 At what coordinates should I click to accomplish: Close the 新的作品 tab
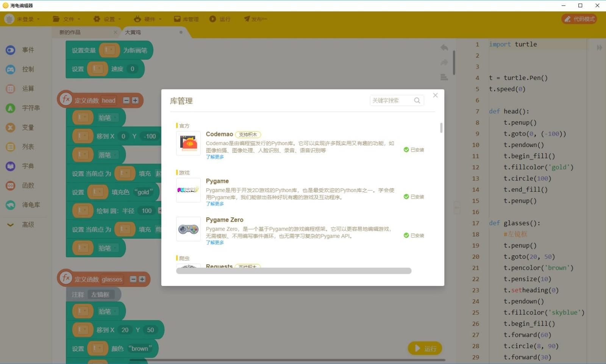(116, 32)
